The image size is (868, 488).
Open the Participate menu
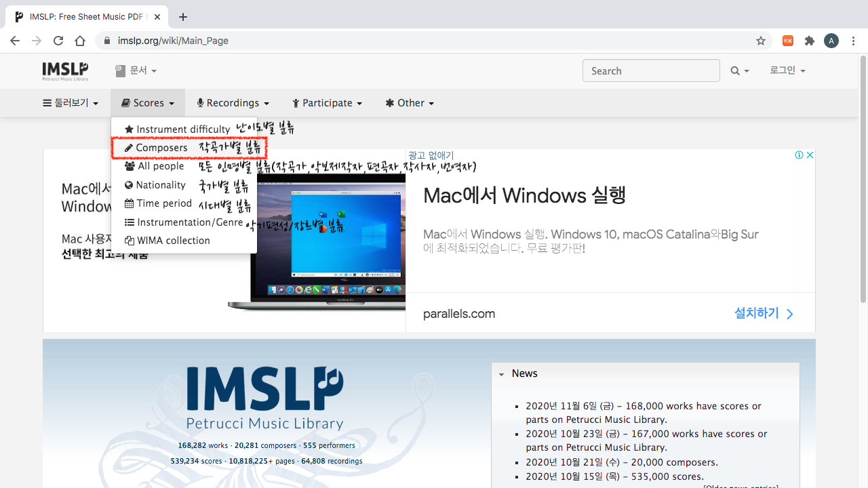point(328,103)
